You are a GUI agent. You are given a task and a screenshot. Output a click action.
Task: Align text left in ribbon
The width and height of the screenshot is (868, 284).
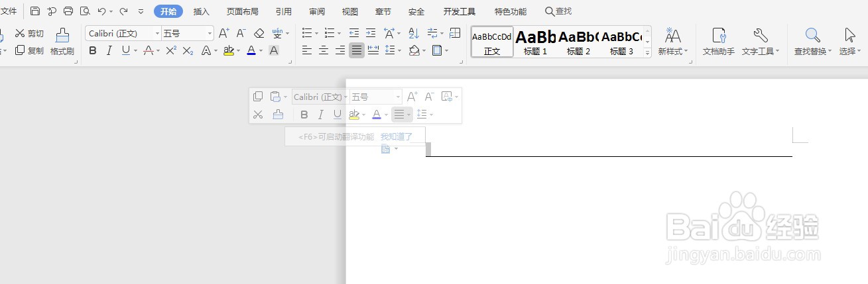pos(307,50)
